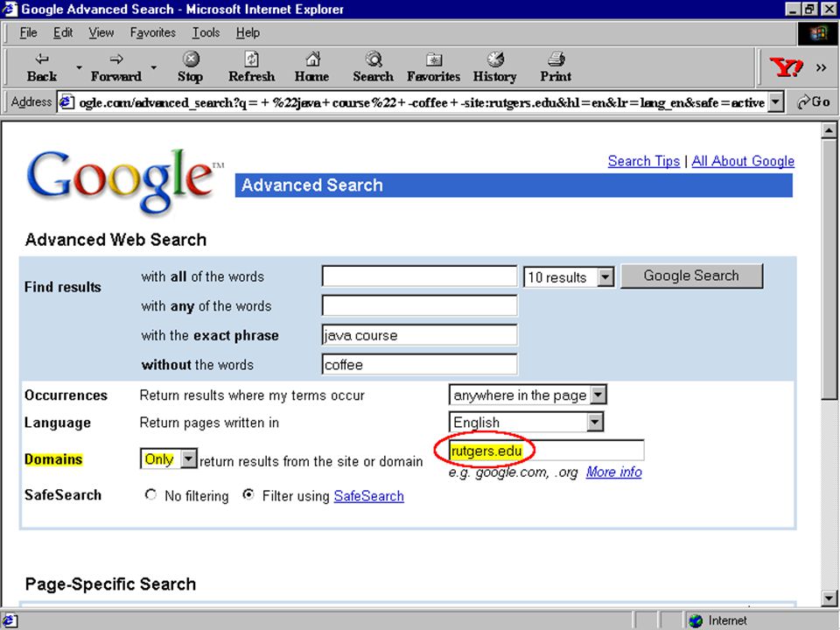
Task: Open the SafeSearch link
Action: click(x=368, y=496)
